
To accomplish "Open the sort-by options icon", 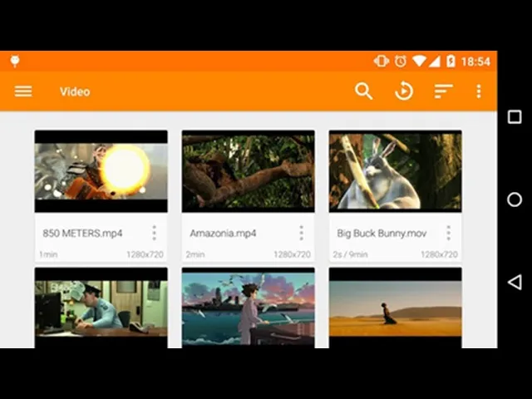I will (443, 91).
